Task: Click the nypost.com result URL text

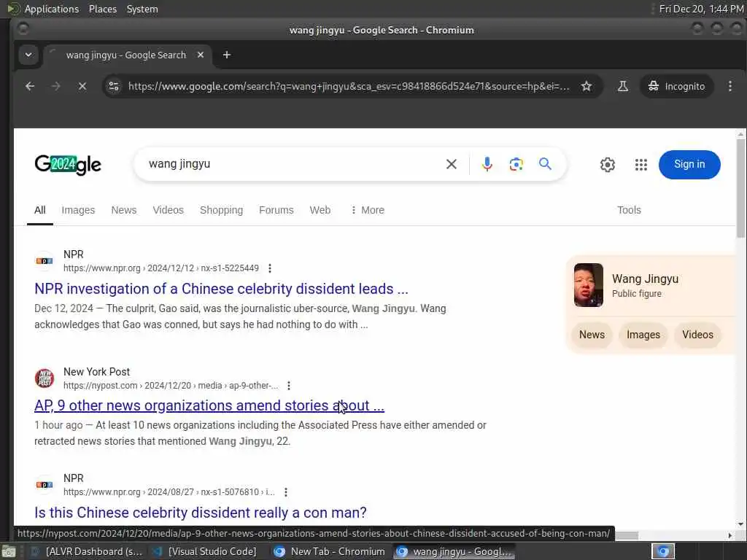Action: click(171, 385)
